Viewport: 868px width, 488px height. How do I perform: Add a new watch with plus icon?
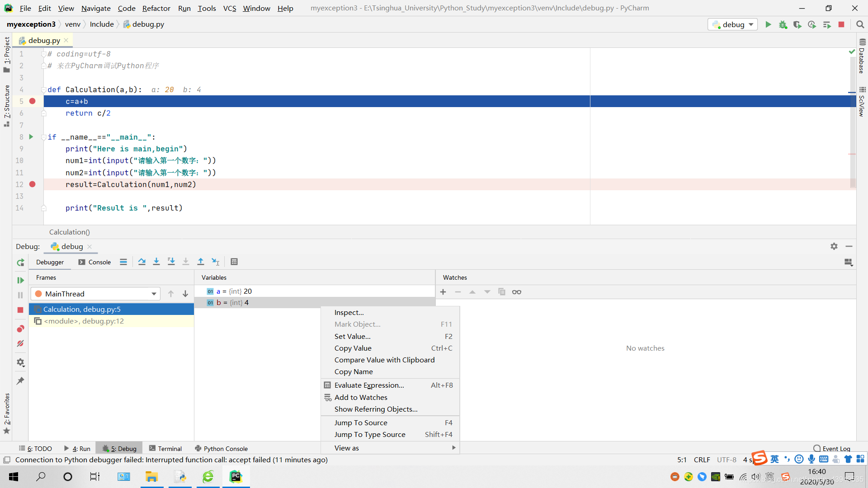(x=443, y=292)
